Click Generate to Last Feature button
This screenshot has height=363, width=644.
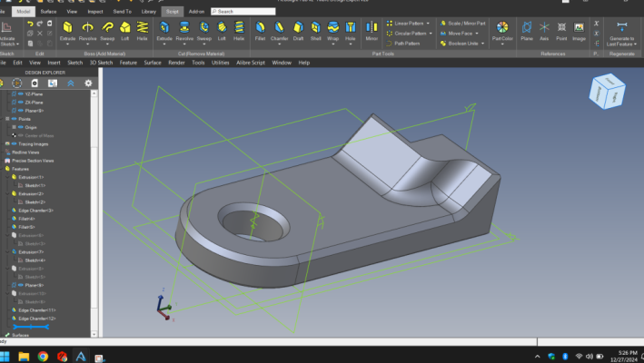(x=622, y=33)
